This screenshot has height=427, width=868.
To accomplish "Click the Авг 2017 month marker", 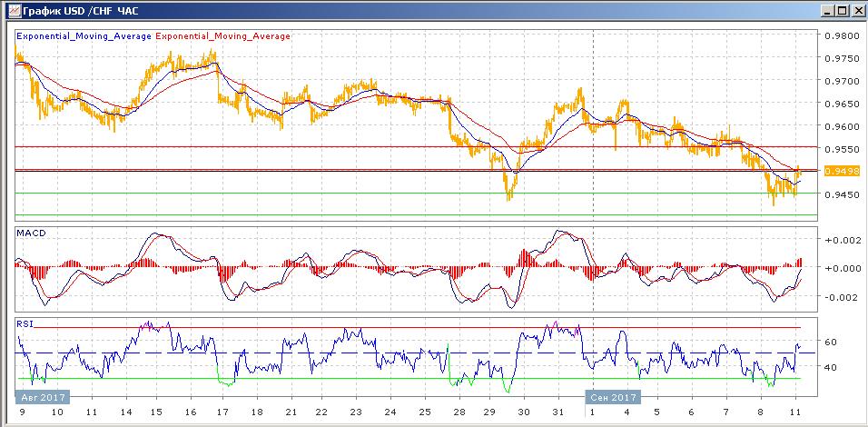I will coord(42,397).
